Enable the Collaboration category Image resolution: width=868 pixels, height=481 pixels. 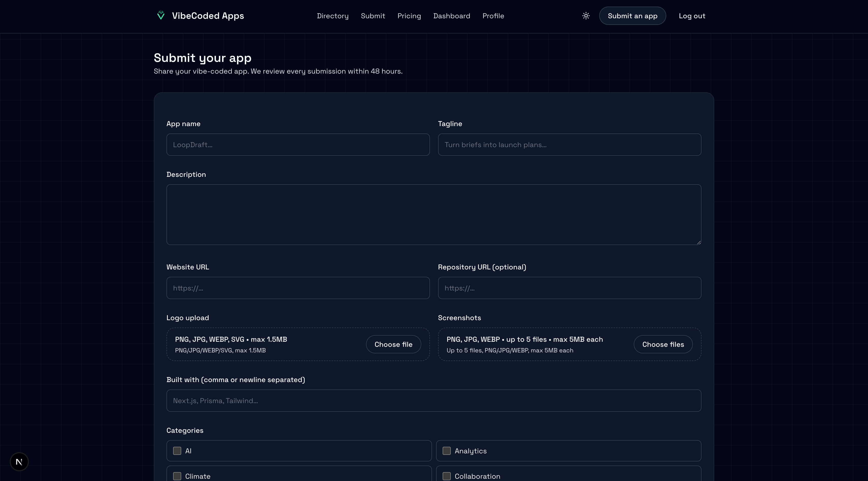pos(446,476)
